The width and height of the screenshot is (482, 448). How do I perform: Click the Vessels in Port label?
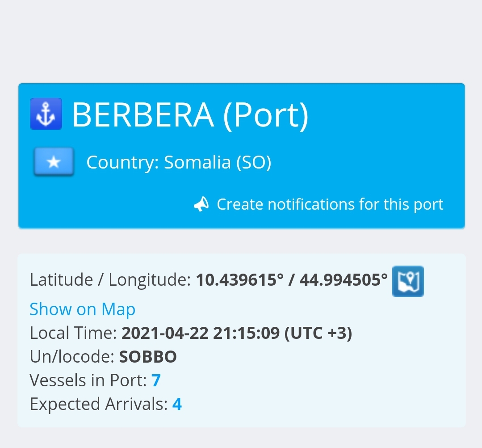(x=88, y=380)
